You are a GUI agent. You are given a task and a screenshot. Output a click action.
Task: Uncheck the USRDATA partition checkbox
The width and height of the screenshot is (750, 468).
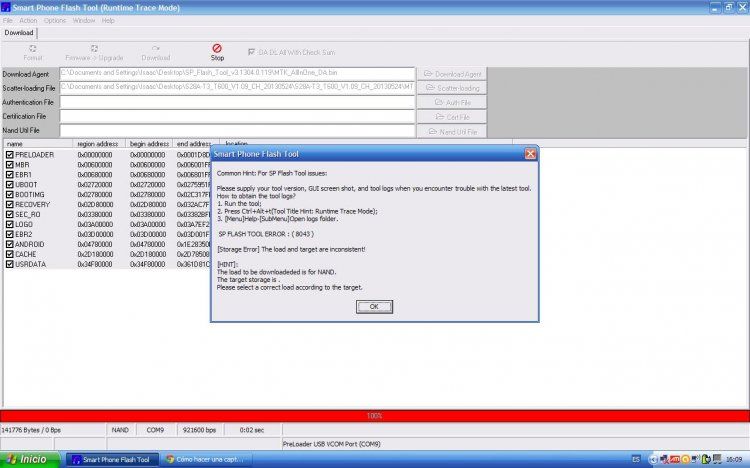click(x=10, y=264)
